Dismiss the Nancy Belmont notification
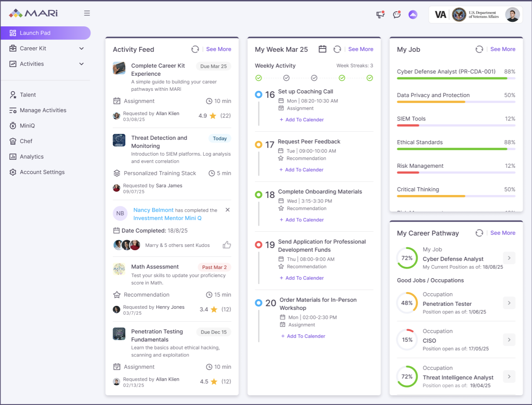 pyautogui.click(x=227, y=210)
